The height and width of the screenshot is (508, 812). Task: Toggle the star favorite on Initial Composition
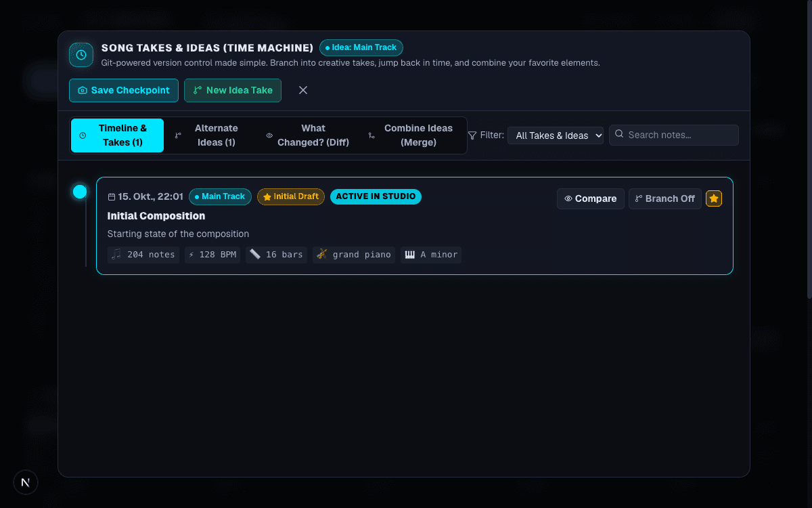(714, 198)
